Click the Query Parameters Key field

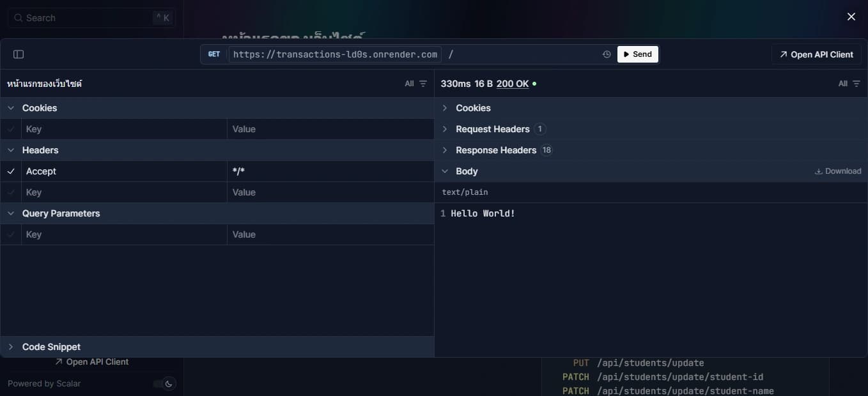125,234
